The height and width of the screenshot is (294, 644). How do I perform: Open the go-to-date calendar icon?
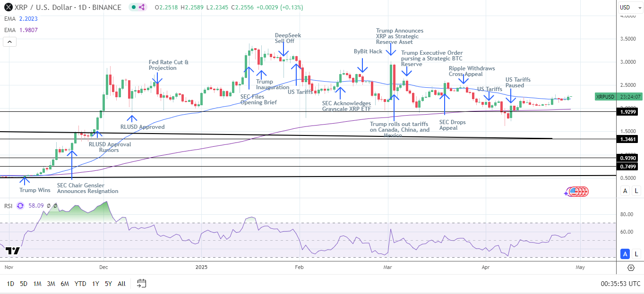pos(141,284)
